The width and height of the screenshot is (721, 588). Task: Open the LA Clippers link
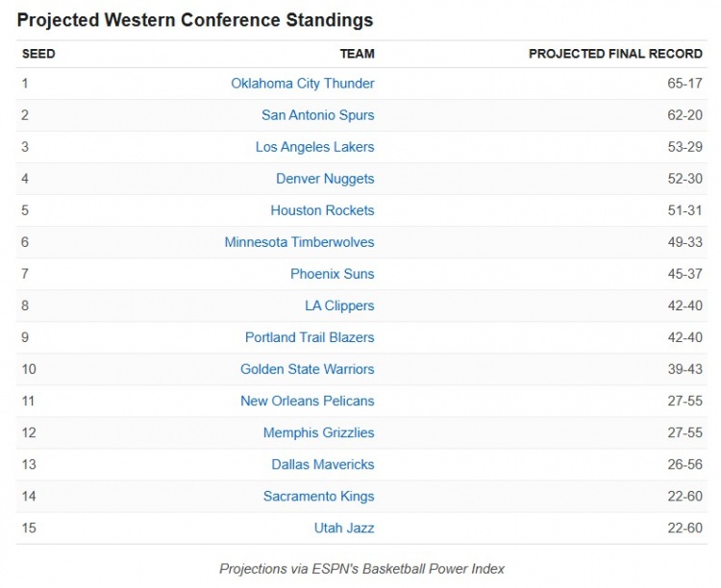click(339, 306)
